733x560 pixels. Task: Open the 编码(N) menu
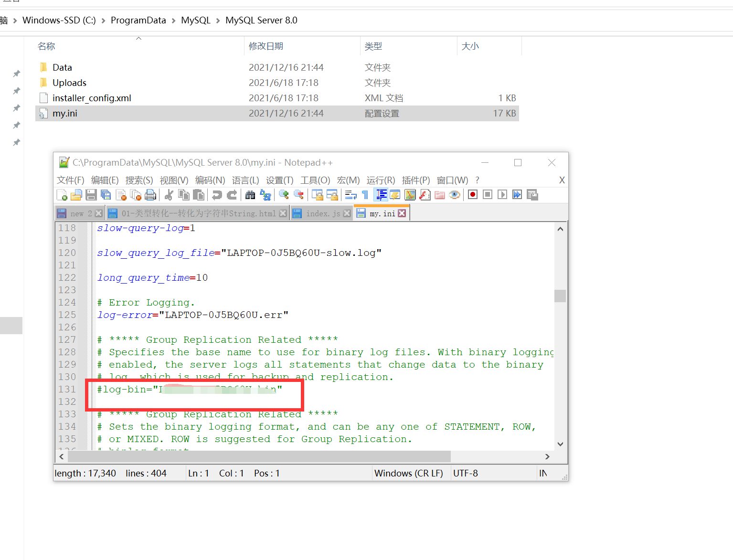(x=210, y=180)
